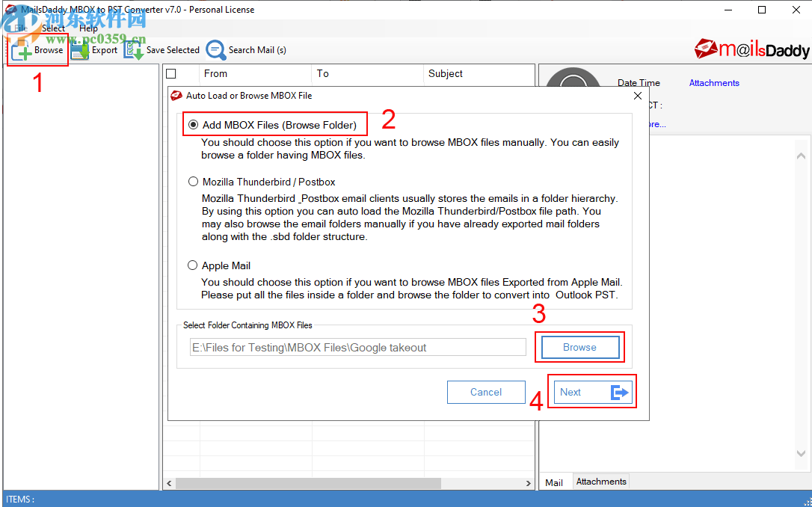The image size is (812, 507).
Task: Click the Cancel button
Action: coord(485,391)
